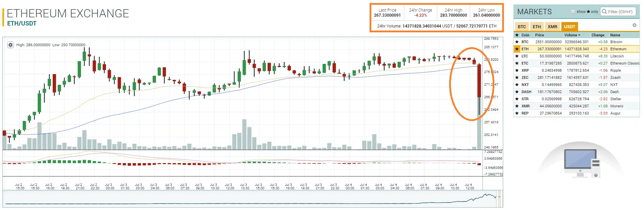Open the chart settings gear
644x210 pixels.
pos(11,45)
